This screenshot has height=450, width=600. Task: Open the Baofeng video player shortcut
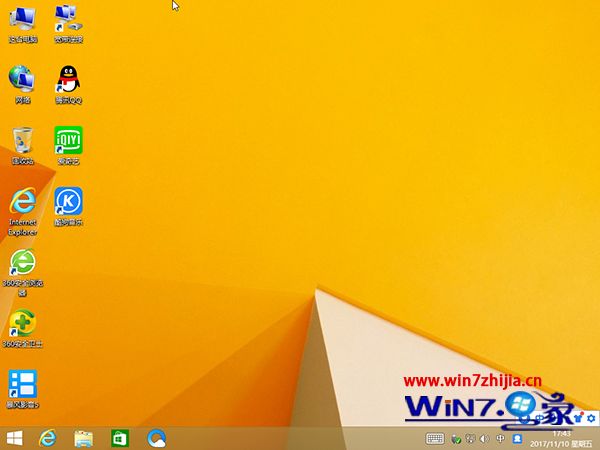coord(22,384)
